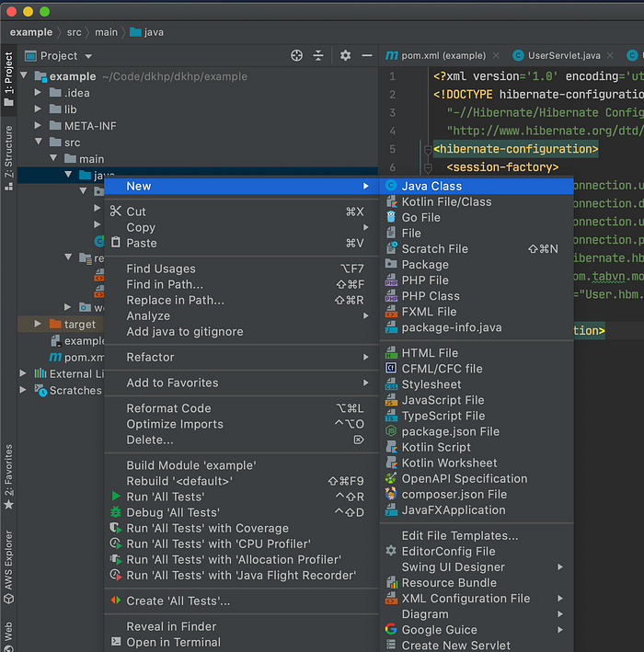This screenshot has width=644, height=652.
Task: Expand Scratches and Consoles node
Action: click(x=23, y=390)
